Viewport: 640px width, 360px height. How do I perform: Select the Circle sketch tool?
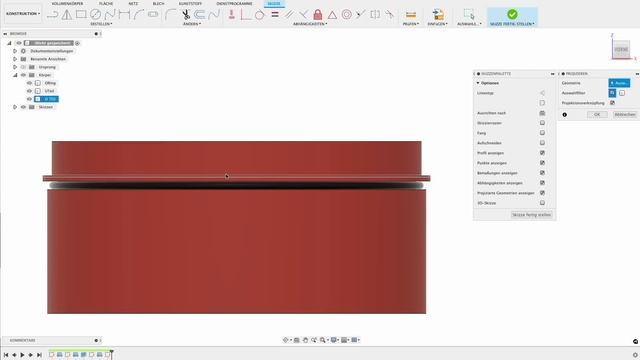(96, 15)
